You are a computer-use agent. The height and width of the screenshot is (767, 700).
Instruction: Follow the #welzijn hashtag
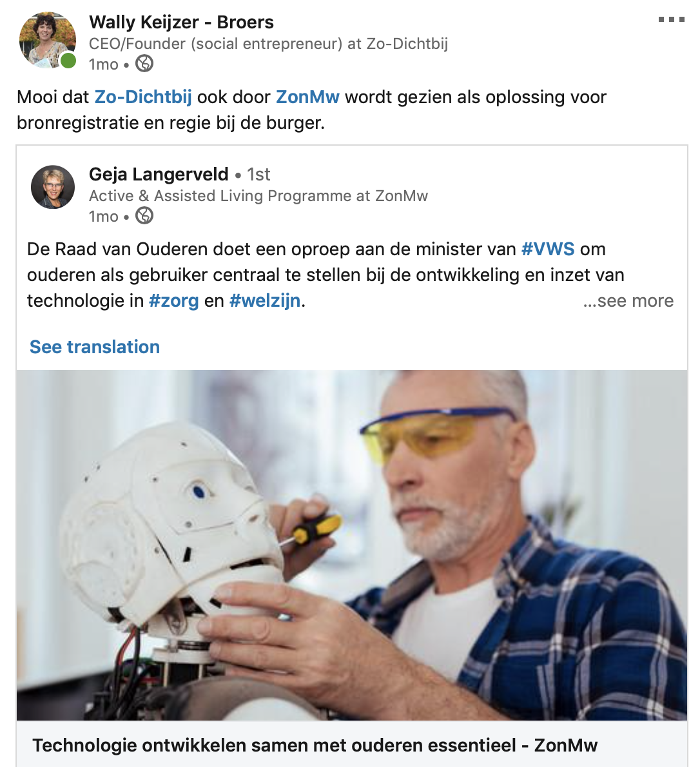point(265,300)
